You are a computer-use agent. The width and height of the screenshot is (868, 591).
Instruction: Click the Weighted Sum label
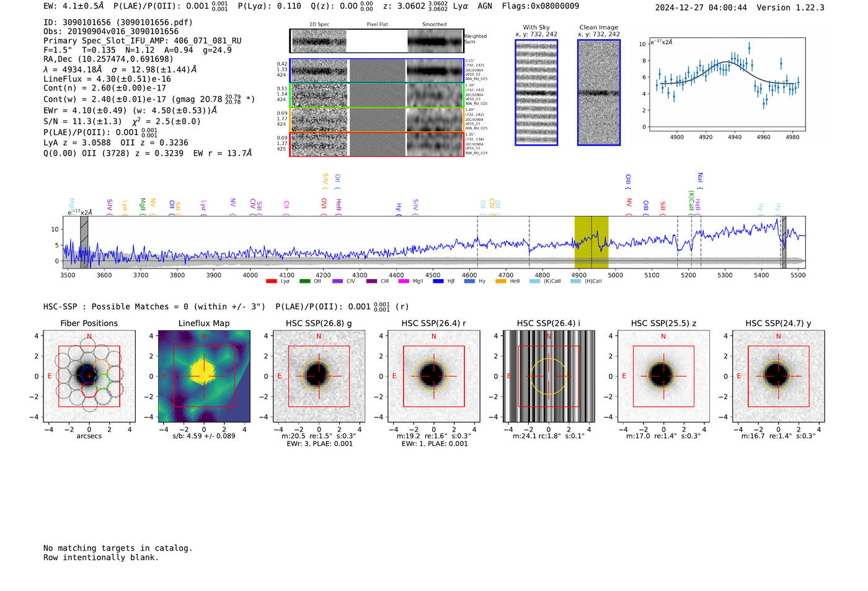476,39
